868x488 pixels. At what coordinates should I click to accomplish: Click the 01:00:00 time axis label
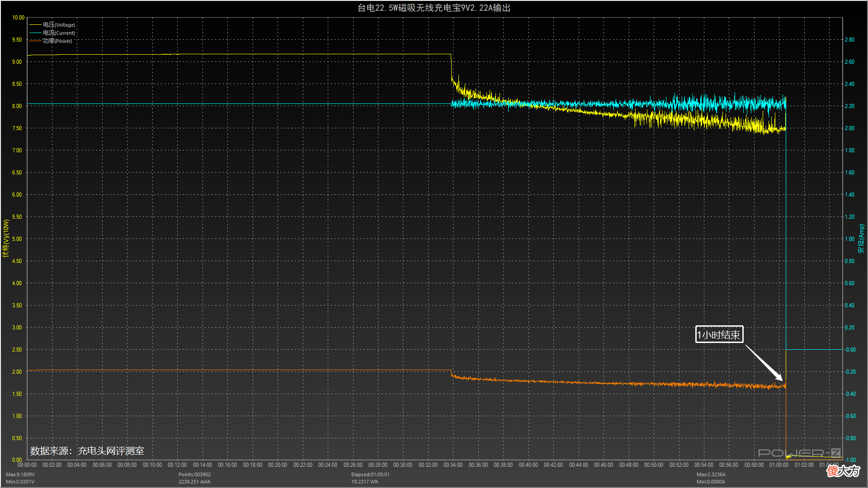[779, 465]
